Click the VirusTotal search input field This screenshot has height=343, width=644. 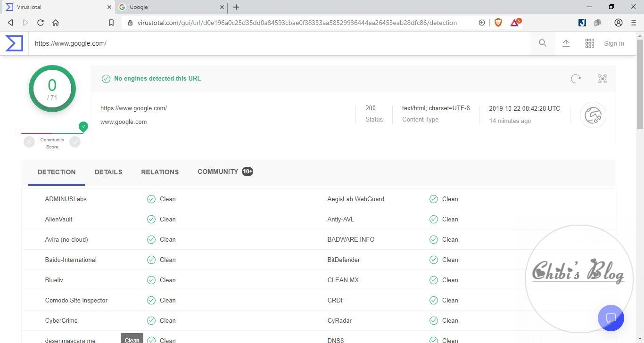280,43
